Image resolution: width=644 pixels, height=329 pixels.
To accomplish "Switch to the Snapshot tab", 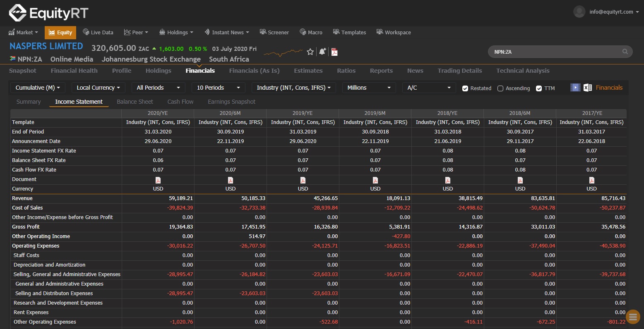I will [x=23, y=71].
